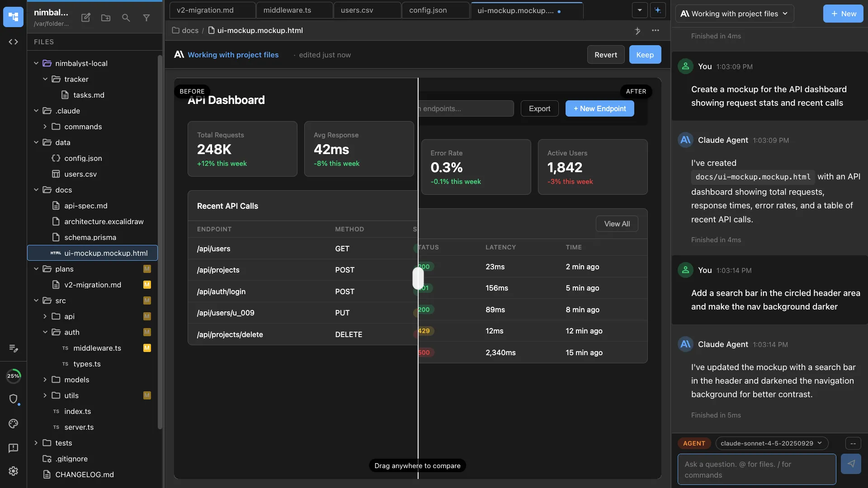Select the code view icon in the sidebar
The height and width of the screenshot is (488, 868).
pyautogui.click(x=13, y=42)
